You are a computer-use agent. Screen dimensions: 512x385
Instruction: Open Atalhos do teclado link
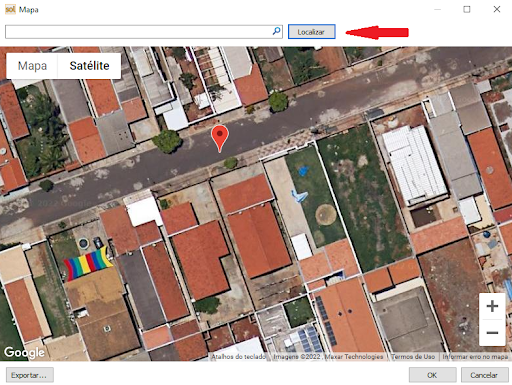coord(239,357)
